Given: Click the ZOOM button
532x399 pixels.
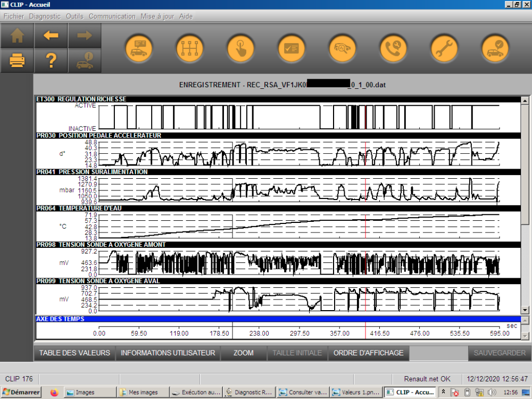Looking at the screenshot, I should pyautogui.click(x=243, y=353).
